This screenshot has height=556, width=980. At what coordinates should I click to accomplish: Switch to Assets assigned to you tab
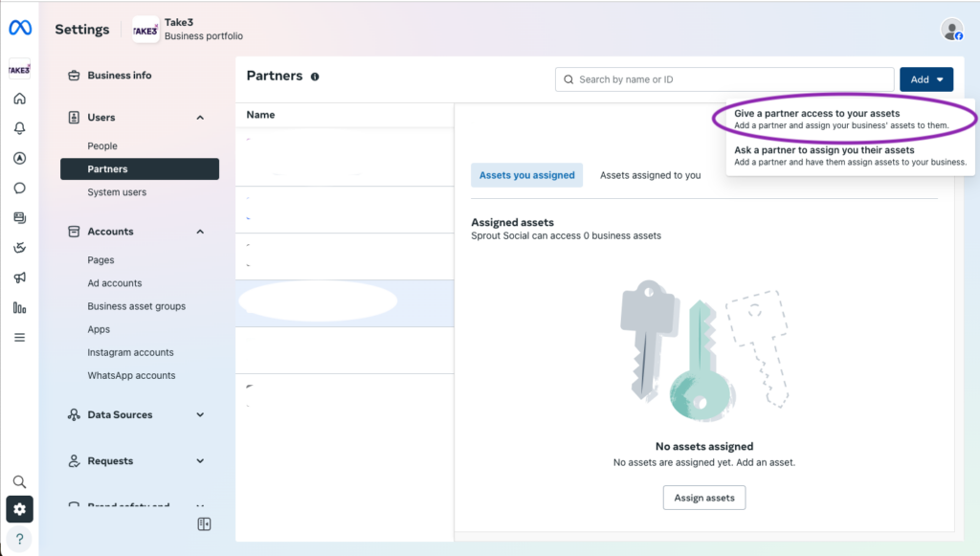pos(650,175)
